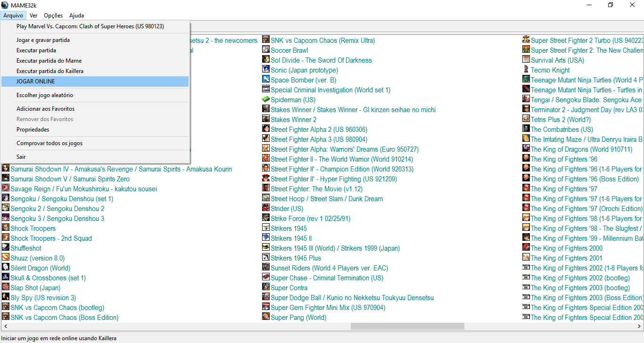
Task: Select the Spiderman (US) game icon
Action: (266, 99)
